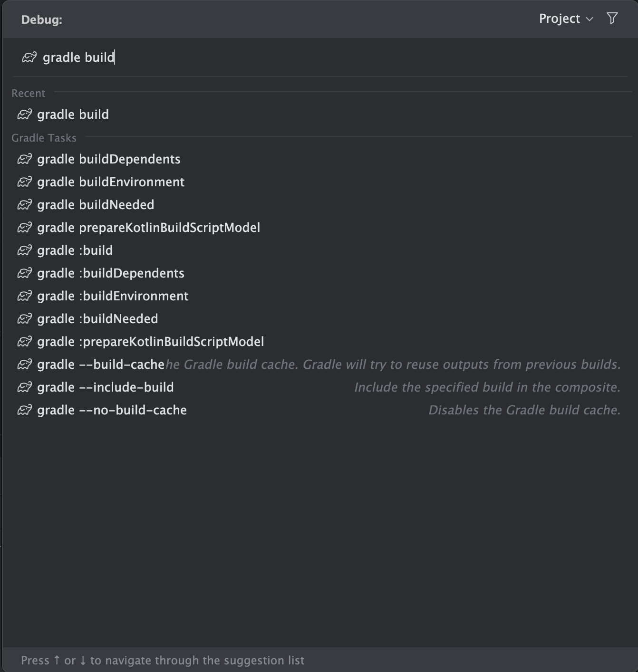Pick the 'gradle :build' task

tap(75, 250)
